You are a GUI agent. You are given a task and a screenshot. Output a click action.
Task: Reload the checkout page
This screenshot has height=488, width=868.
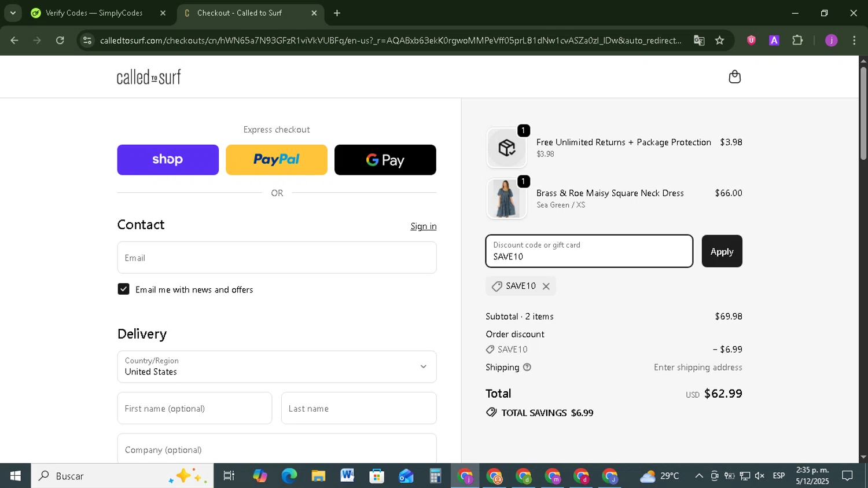[60, 41]
